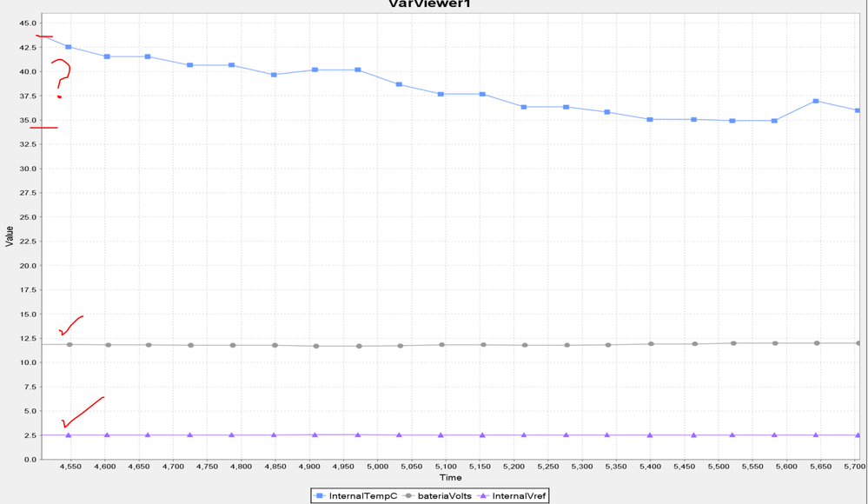Click the InternalVref triangle near time 5,400
This screenshot has width=868, height=504.
tap(650, 435)
